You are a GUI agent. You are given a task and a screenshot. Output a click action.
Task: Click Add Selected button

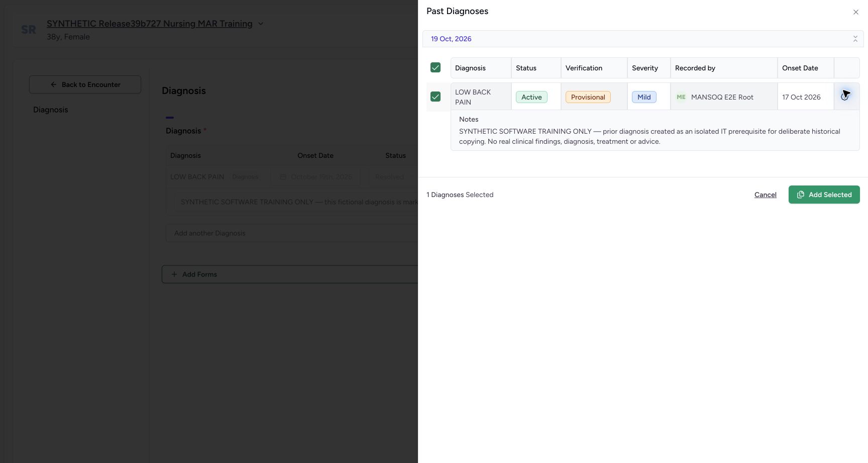coord(824,195)
